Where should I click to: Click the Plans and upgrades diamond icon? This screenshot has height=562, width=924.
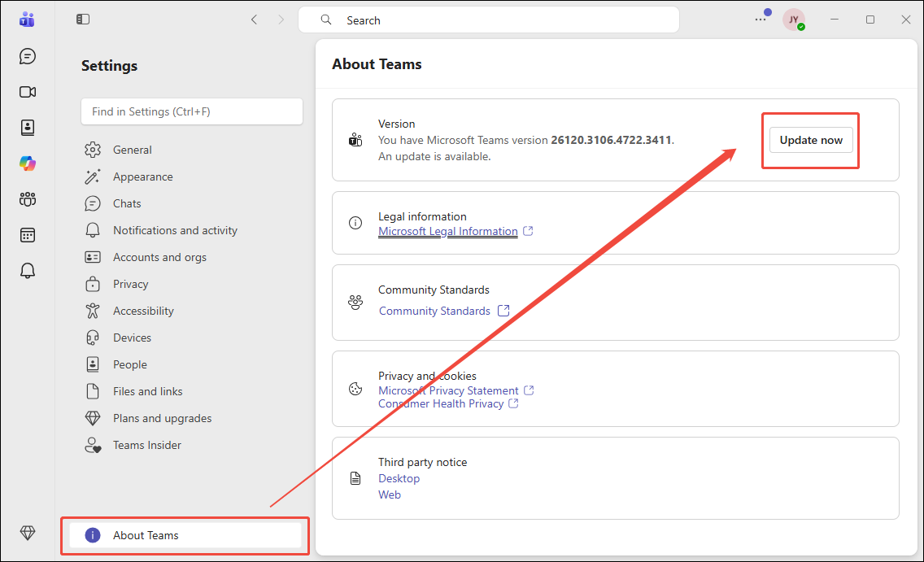click(93, 418)
